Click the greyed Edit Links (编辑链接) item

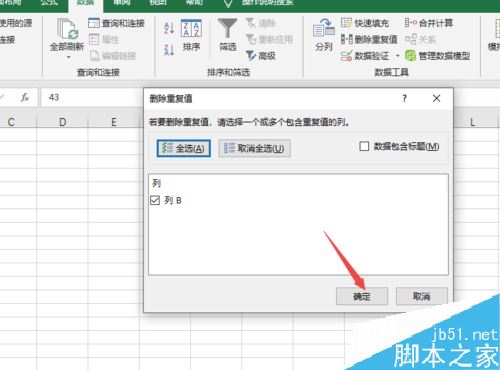pyautogui.click(x=113, y=56)
